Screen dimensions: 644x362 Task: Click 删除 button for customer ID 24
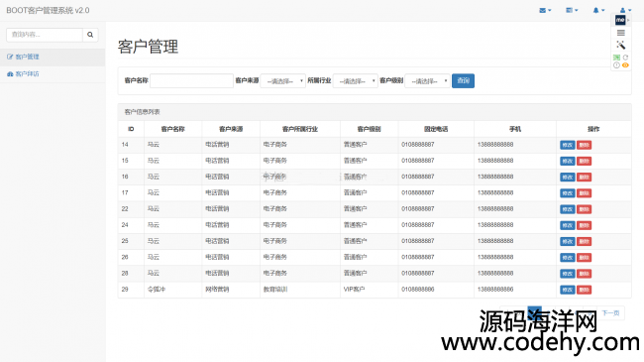point(584,225)
